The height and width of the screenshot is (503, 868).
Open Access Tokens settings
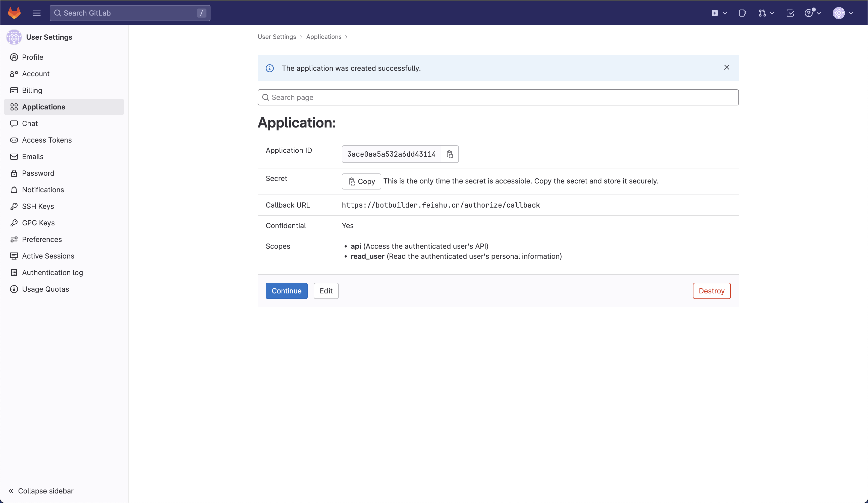tap(46, 140)
